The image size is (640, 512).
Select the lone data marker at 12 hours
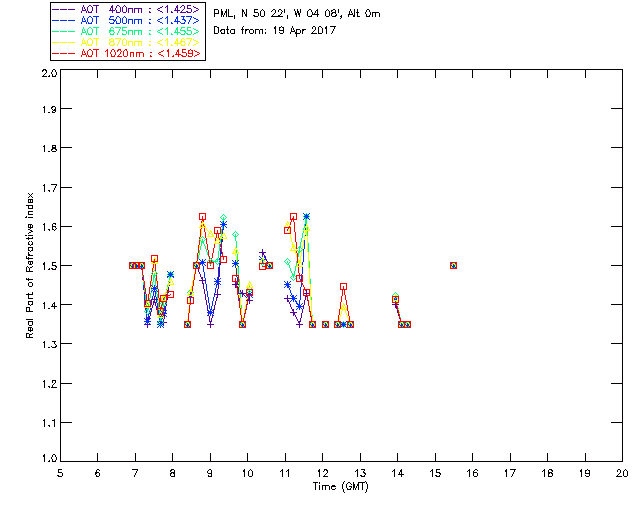(x=325, y=325)
